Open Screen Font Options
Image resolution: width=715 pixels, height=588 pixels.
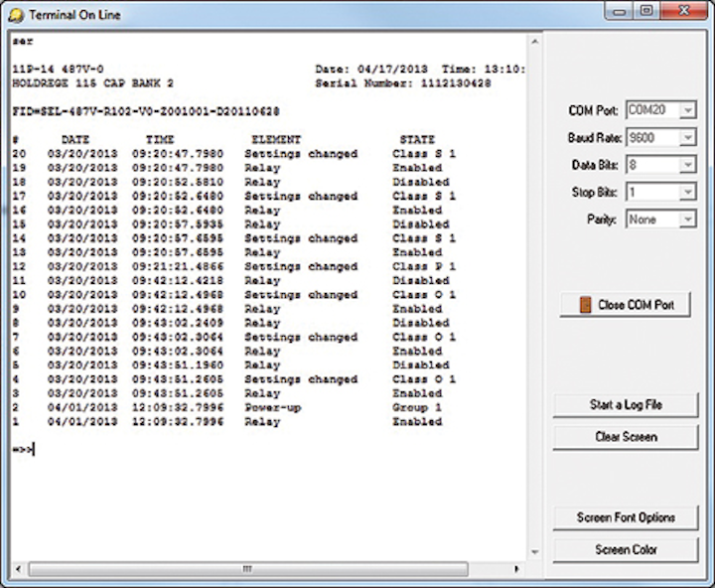(x=626, y=517)
